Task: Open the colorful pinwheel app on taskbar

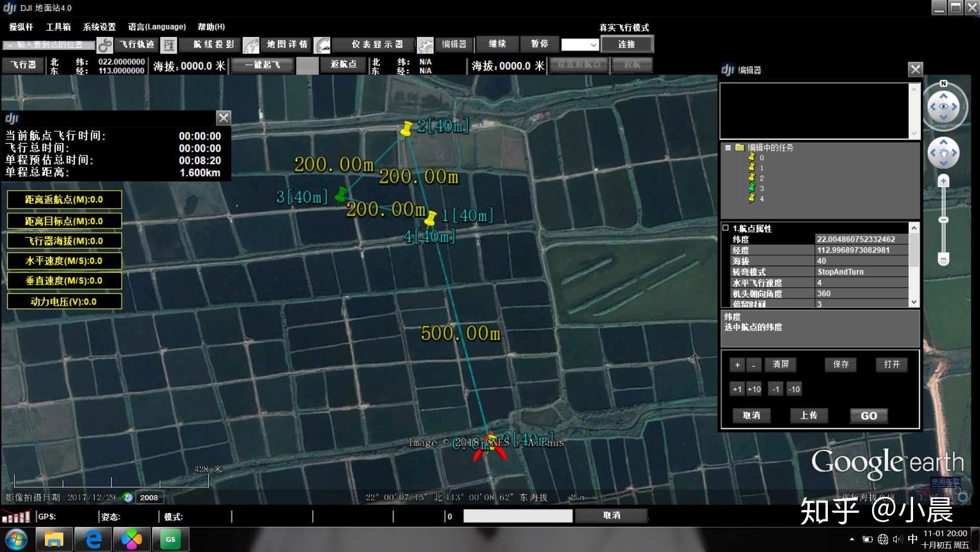Action: point(132,540)
